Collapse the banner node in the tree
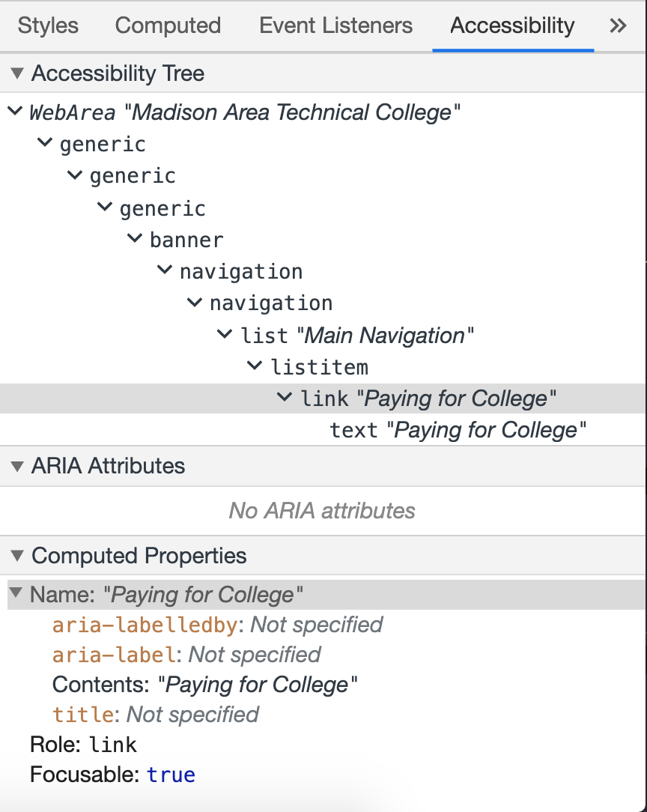Screen dimensions: 647x812 pyautogui.click(x=135, y=238)
